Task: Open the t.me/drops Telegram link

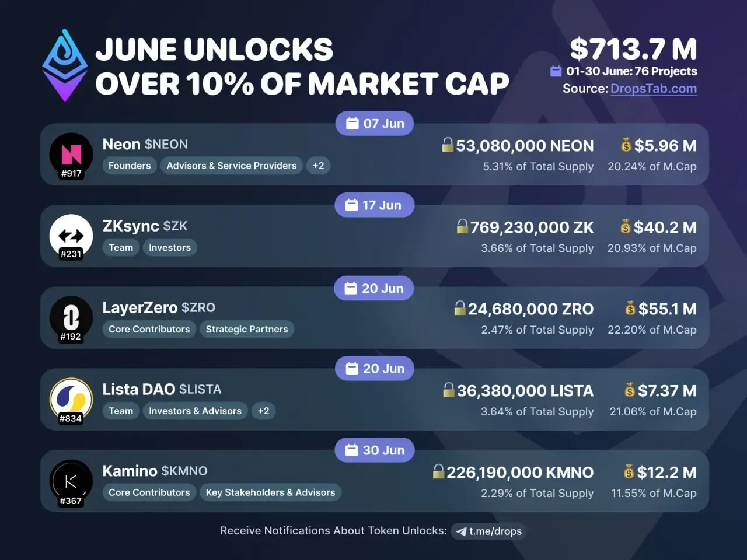Action: tap(489, 531)
